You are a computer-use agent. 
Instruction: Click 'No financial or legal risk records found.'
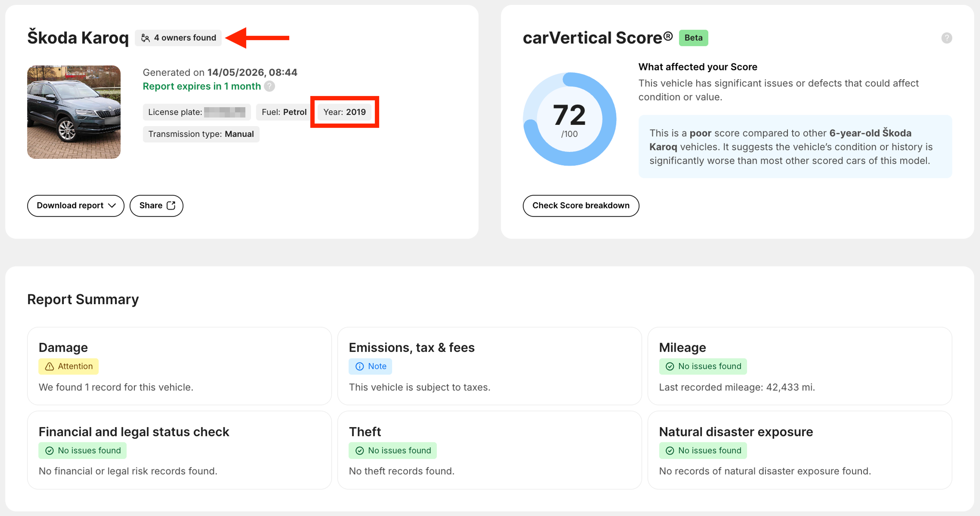128,471
